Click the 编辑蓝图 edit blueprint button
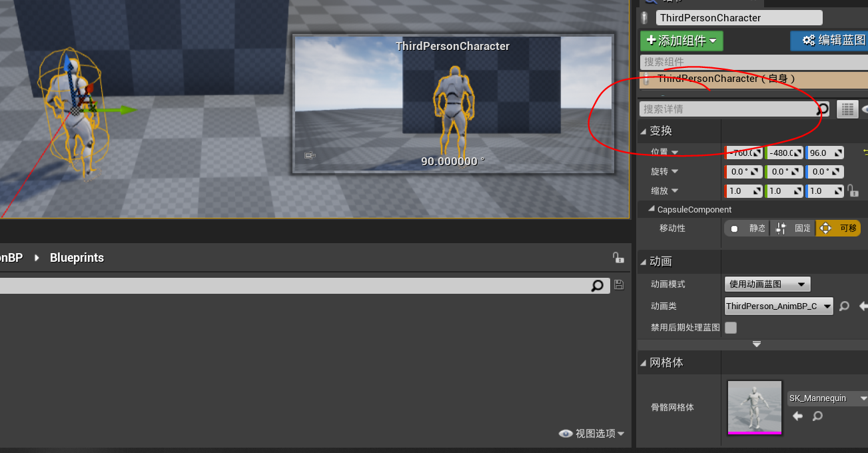The width and height of the screenshot is (868, 453). coord(831,41)
